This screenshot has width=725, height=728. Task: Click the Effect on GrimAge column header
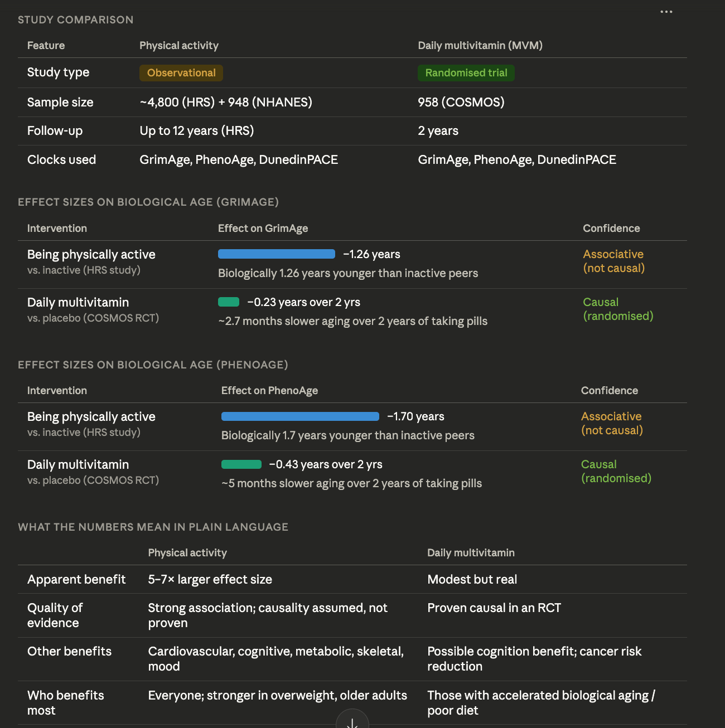coord(263,228)
